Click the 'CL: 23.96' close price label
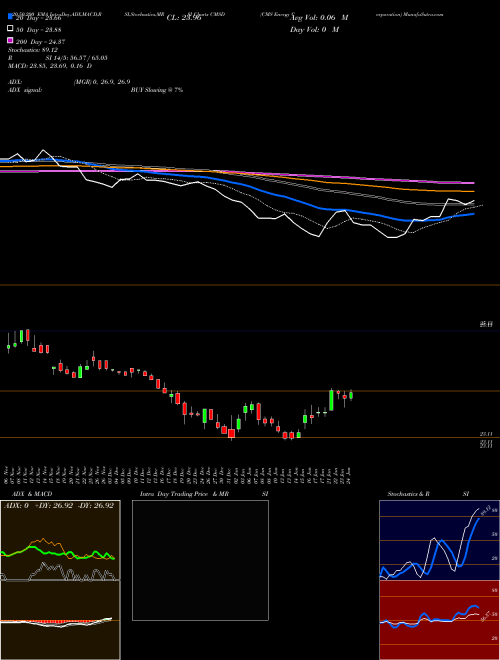 tap(184, 18)
